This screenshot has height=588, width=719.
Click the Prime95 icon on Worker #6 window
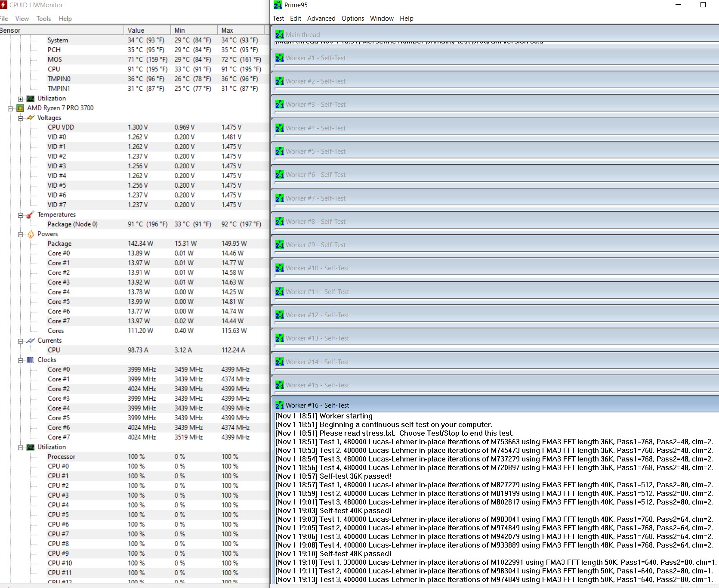coord(280,174)
